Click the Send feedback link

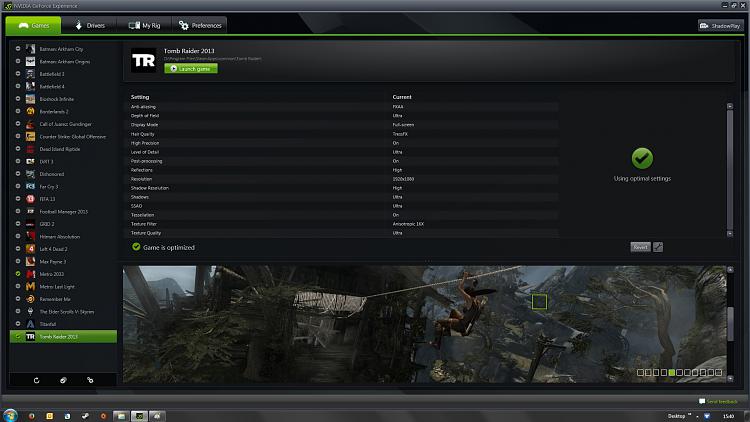[718, 401]
